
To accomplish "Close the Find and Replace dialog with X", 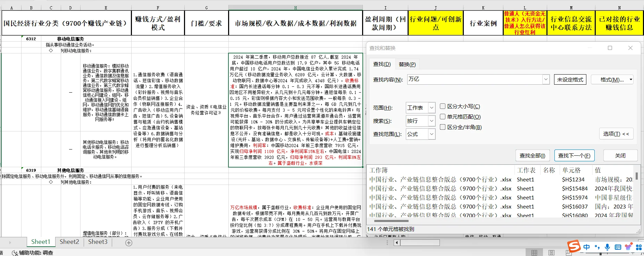I will [x=630, y=48].
